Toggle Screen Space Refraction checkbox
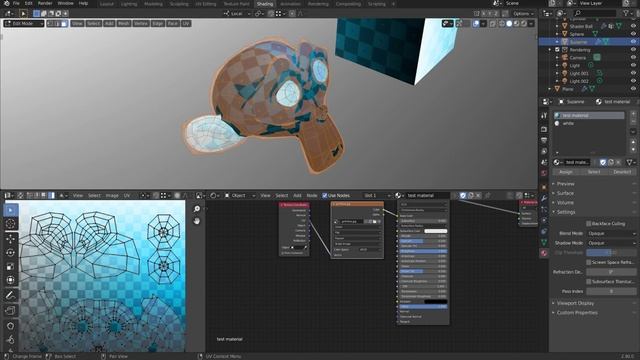Screen dimensions: 640x360 tap(589, 262)
